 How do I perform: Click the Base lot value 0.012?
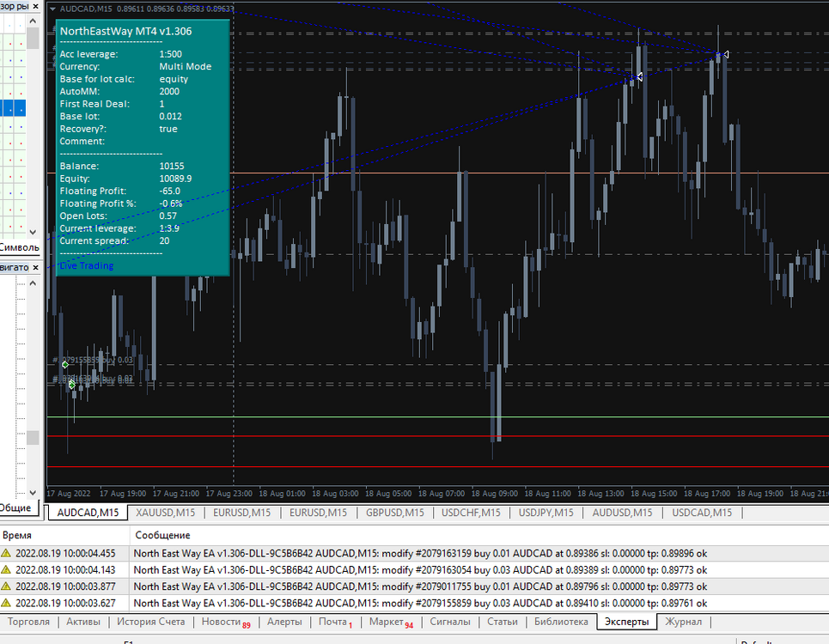171,116
